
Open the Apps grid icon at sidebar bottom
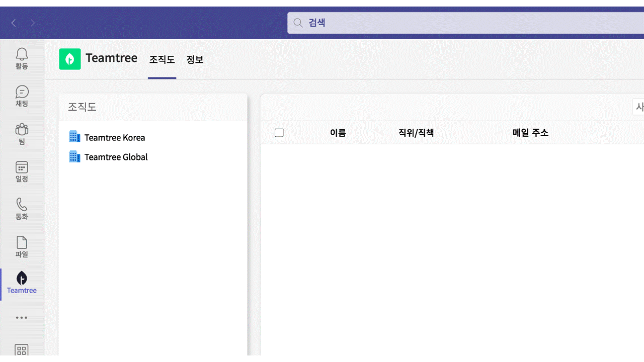22,350
